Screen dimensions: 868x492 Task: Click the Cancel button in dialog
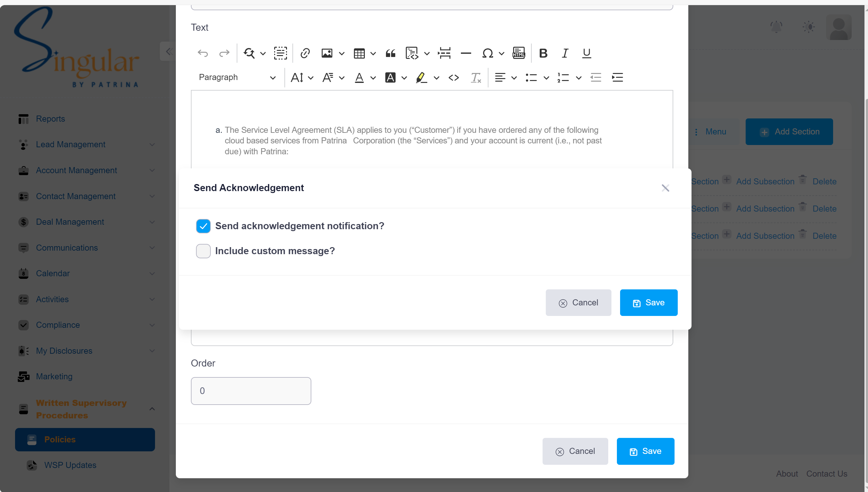click(x=578, y=302)
